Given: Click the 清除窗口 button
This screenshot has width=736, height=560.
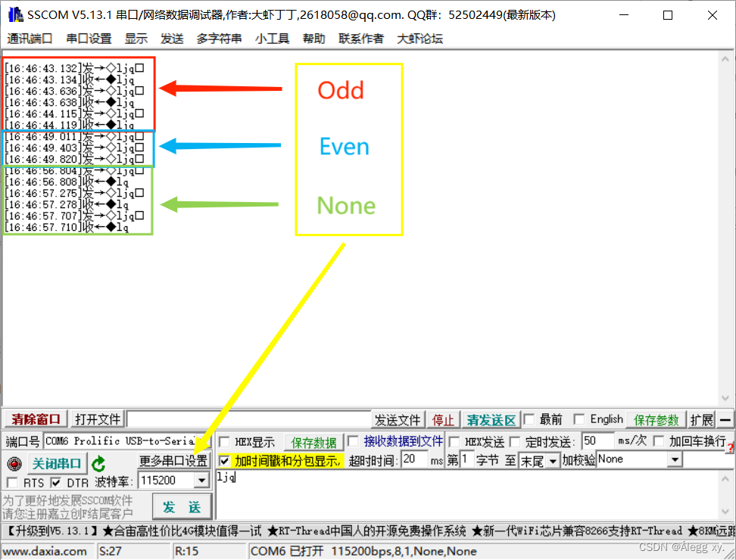Looking at the screenshot, I should coord(36,418).
